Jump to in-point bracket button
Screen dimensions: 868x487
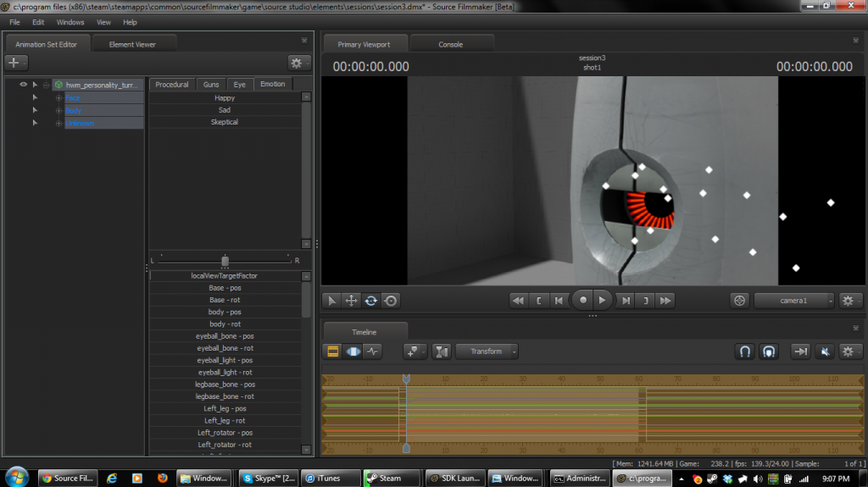coord(538,301)
